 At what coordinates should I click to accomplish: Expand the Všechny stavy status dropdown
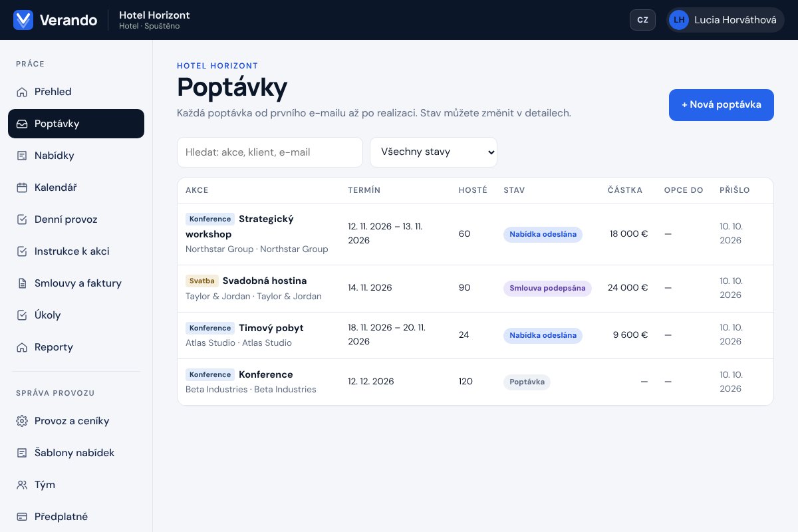click(434, 152)
